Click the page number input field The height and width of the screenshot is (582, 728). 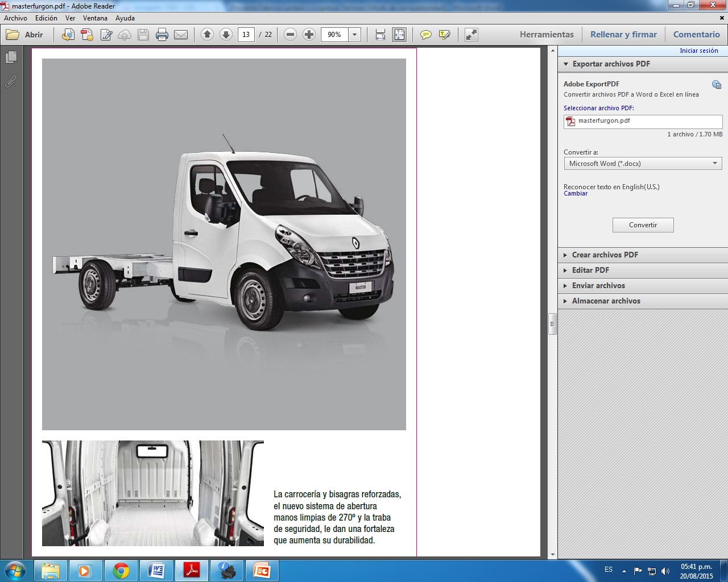(246, 35)
